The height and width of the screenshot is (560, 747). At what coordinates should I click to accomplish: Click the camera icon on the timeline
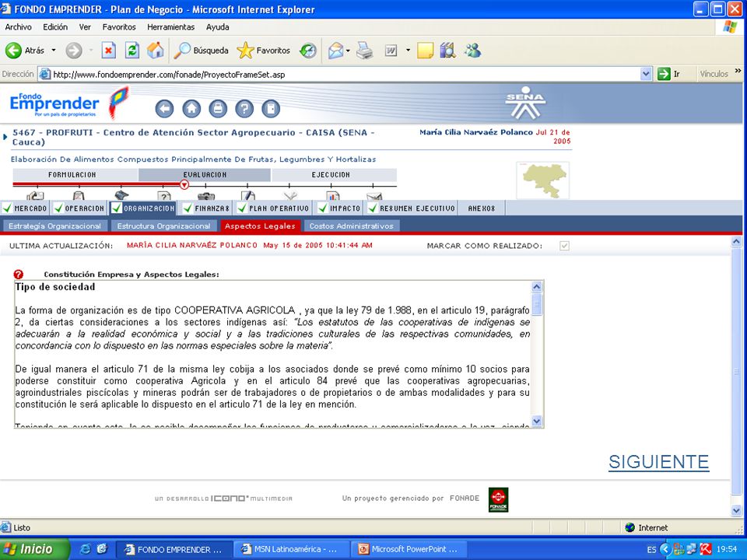tap(205, 196)
